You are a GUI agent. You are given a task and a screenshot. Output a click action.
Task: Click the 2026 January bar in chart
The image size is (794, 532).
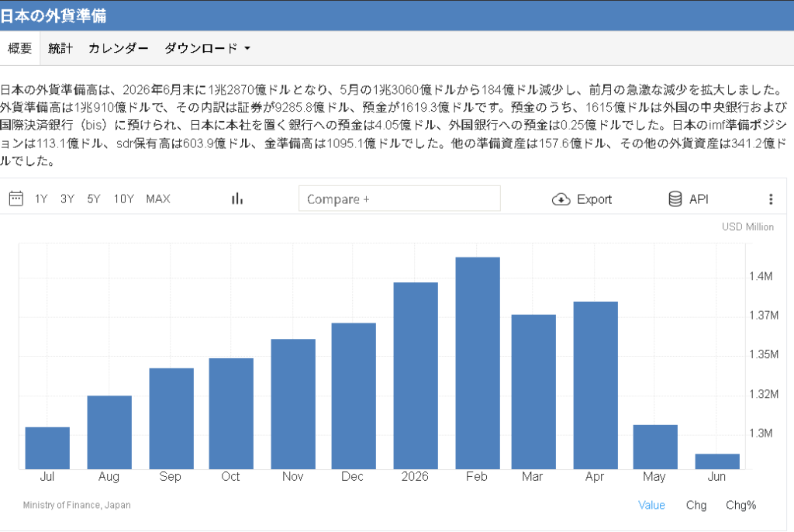416,375
